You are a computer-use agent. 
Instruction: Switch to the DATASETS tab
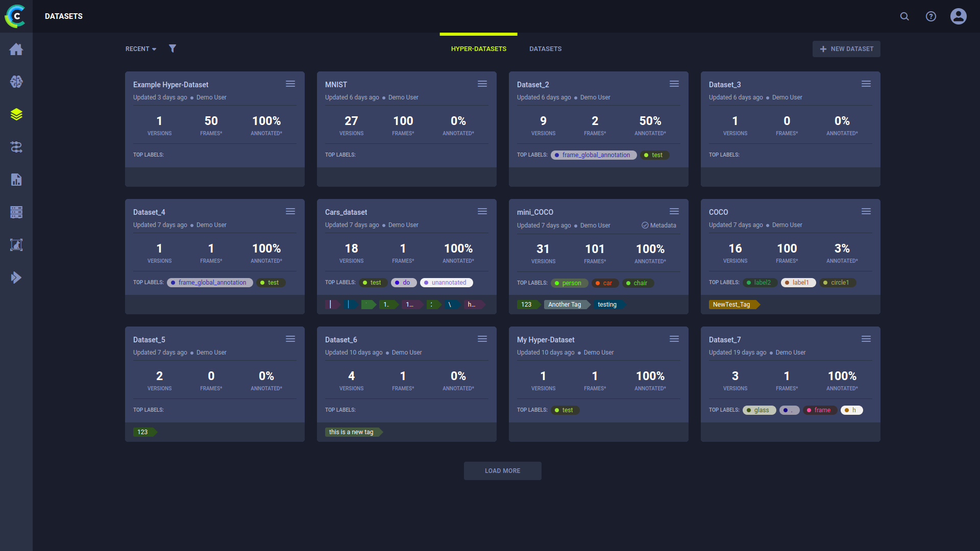545,48
